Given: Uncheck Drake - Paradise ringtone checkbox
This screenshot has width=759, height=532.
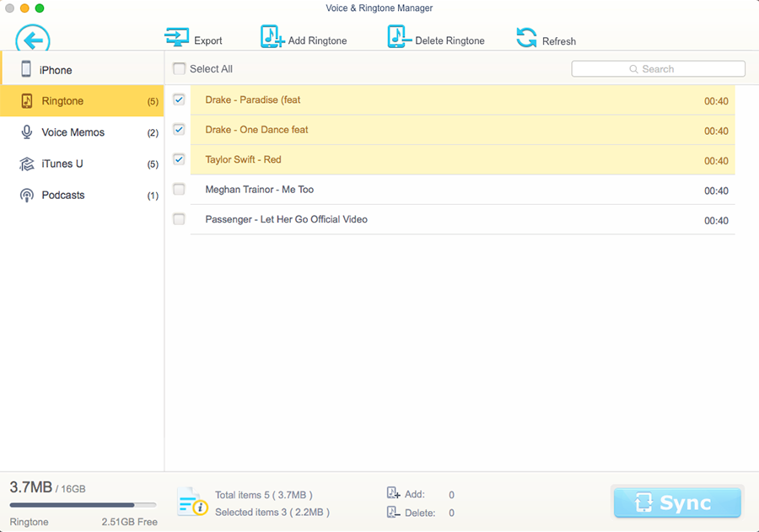Looking at the screenshot, I should (x=179, y=99).
